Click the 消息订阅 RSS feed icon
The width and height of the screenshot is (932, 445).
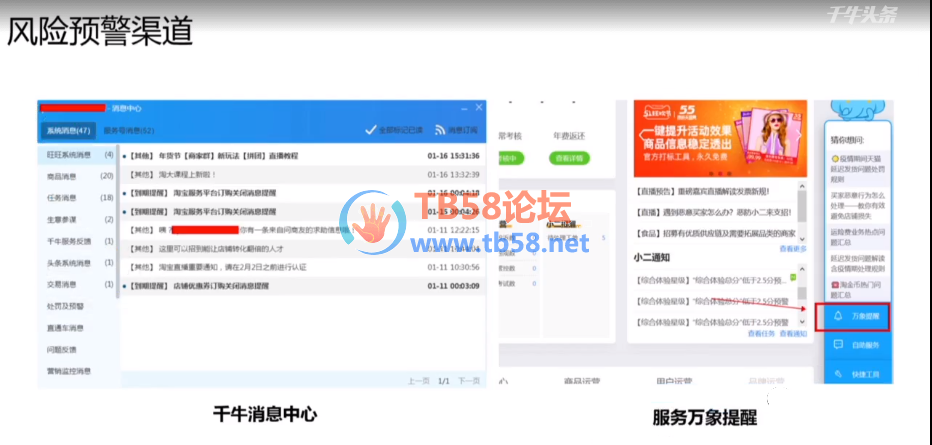[x=440, y=130]
